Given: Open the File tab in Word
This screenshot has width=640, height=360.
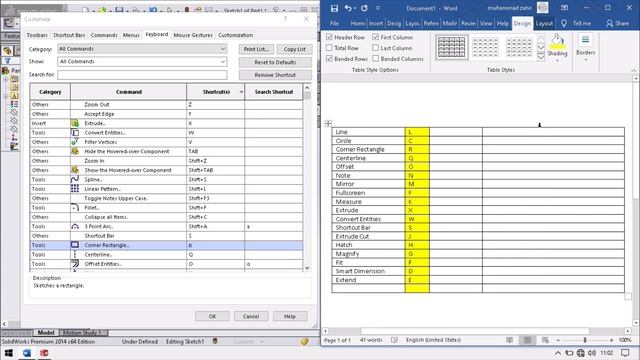Looking at the screenshot, I should 334,24.
